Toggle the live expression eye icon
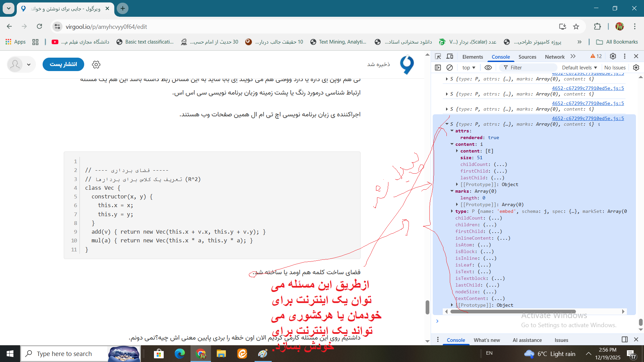The width and height of the screenshot is (644, 362). click(488, 67)
